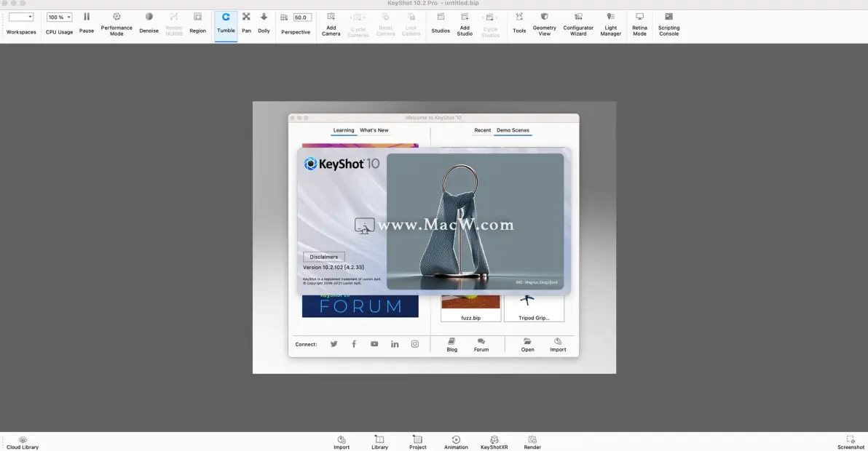Edit the perspective value field 50.0
This screenshot has width=868, height=451.
point(301,17)
